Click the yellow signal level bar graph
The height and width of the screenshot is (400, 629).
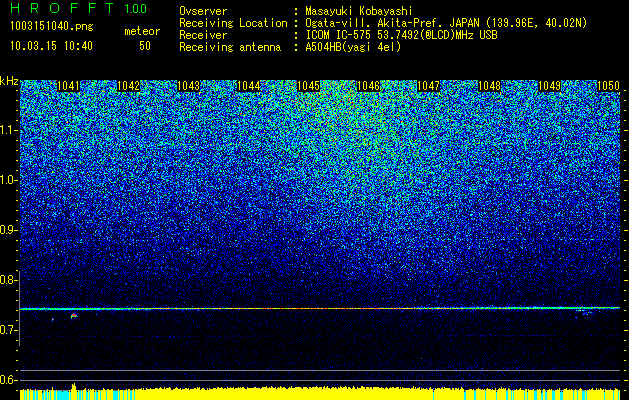pos(320,394)
